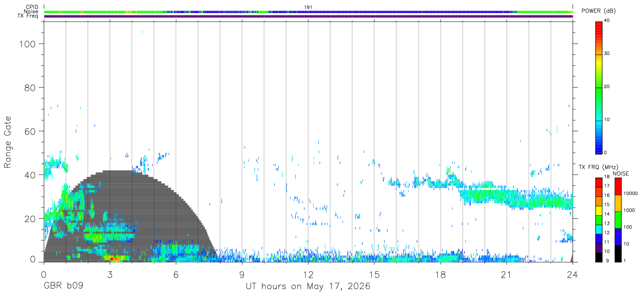Click the UT hours tick label "18"
Viewport: 644px width, 297px height.
pyautogui.click(x=441, y=274)
